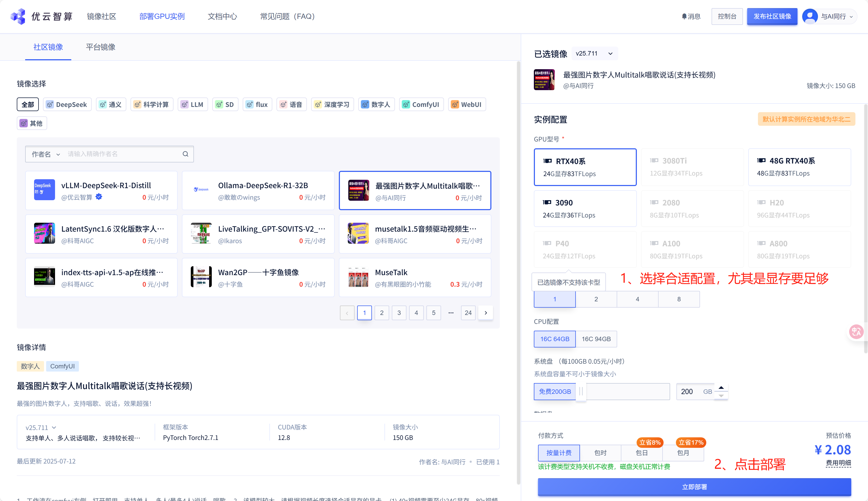The height and width of the screenshot is (501, 868).
Task: Filter images by 数字人 tag
Action: [377, 104]
